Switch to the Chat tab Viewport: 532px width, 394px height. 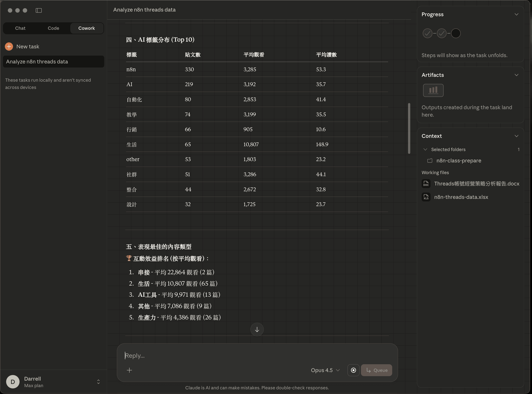[20, 28]
